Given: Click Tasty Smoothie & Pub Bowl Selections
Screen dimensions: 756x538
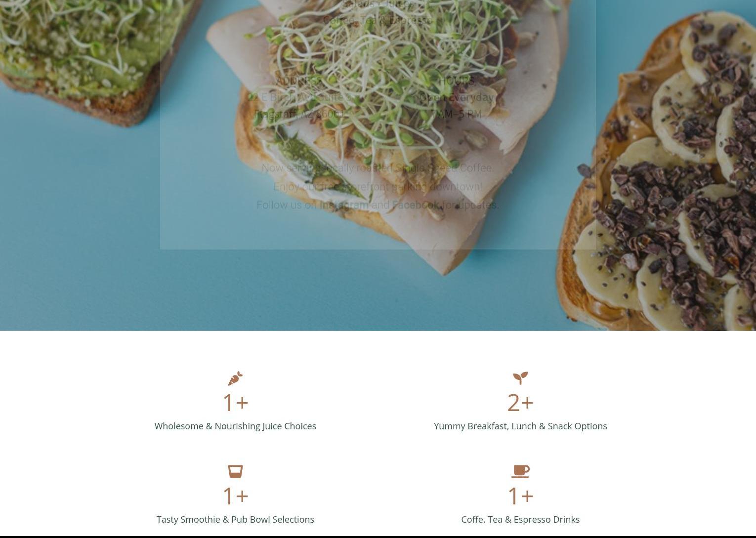Looking at the screenshot, I should coord(235,519).
